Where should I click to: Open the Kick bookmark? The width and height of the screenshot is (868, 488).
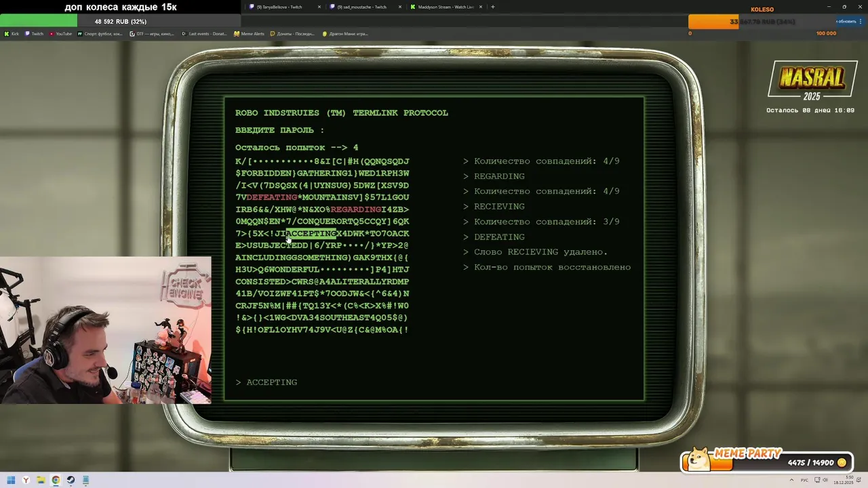12,33
